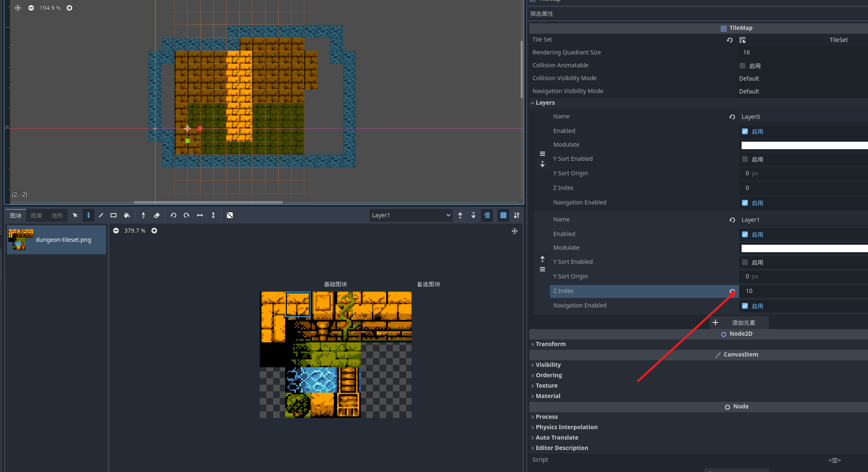Select next TileMap layer arrow
The image size is (868, 472).
coord(473,215)
